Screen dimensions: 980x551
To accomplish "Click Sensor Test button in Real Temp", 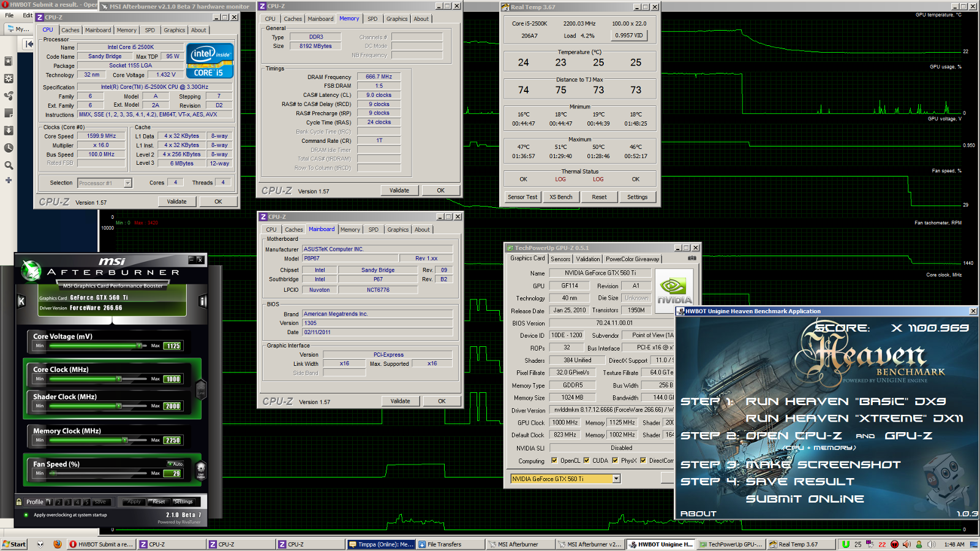I will point(522,197).
